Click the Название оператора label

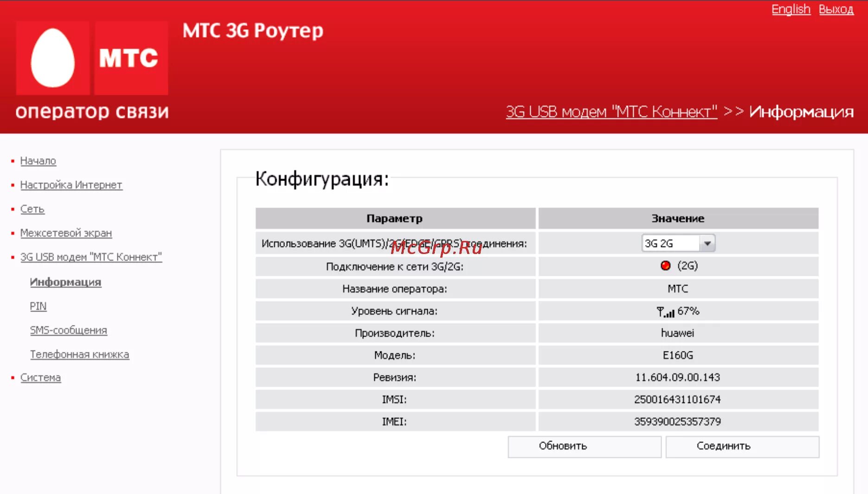pyautogui.click(x=395, y=289)
